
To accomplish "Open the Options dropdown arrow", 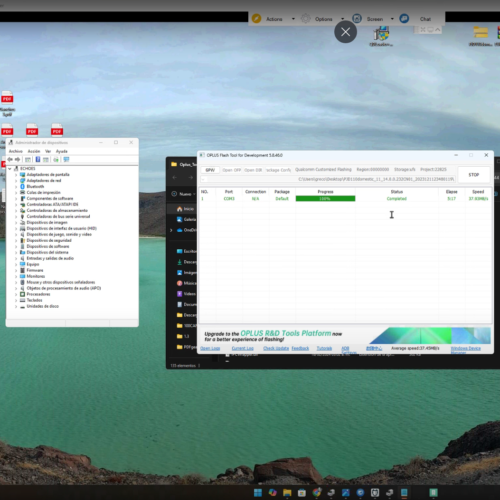I will point(342,19).
